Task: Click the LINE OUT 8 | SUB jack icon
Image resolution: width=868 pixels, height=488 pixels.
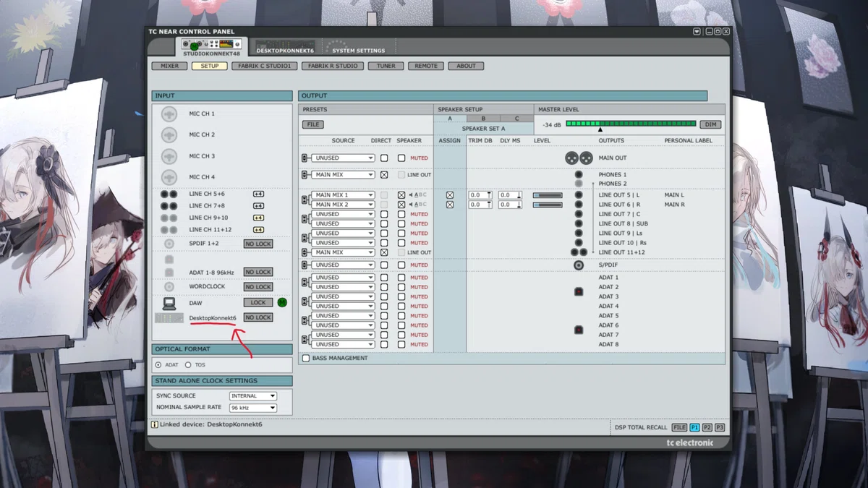Action: pyautogui.click(x=579, y=223)
